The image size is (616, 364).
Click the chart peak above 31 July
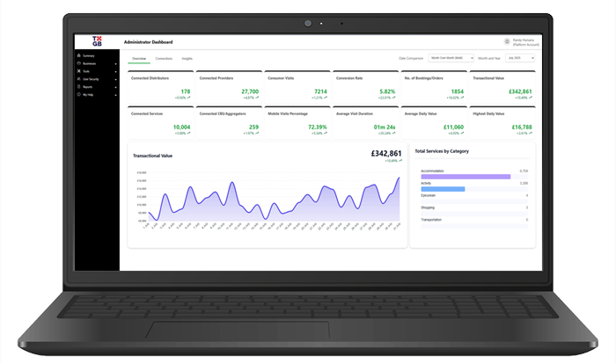399,178
